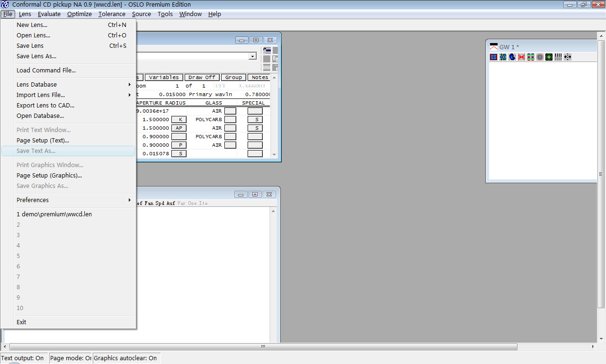Select Load Command File entry
This screenshot has height=364, width=606.
[x=68, y=71]
